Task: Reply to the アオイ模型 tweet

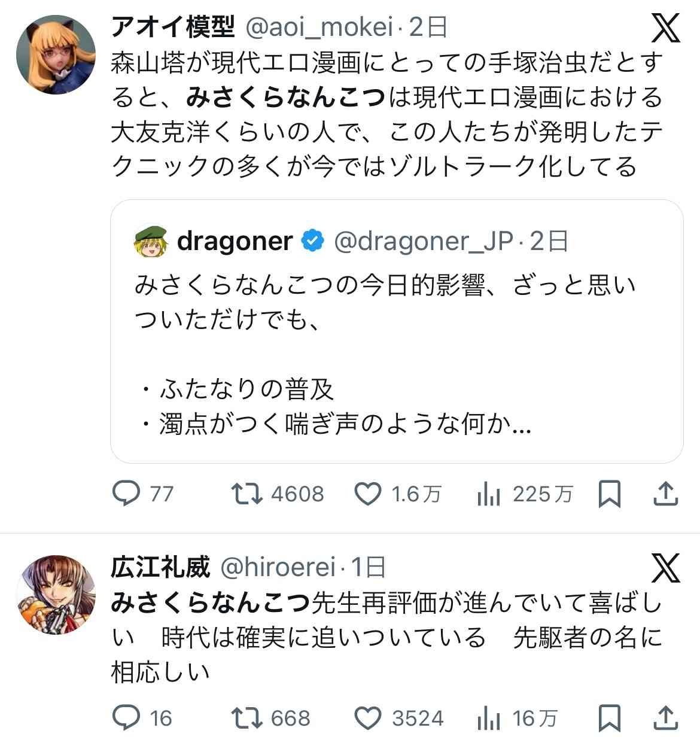Action: click(x=127, y=494)
